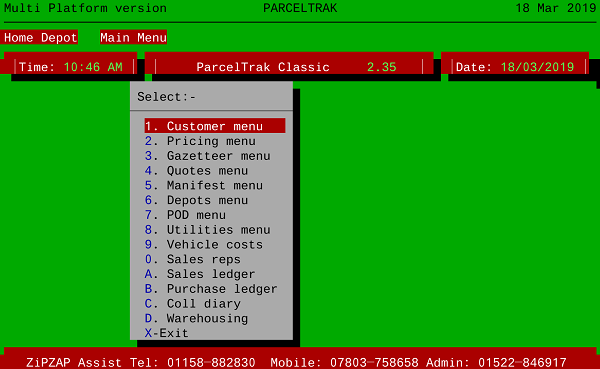The image size is (600, 369).
Task: Click ZiPZAP Assist Tel number 01158-882830
Action: coord(211,362)
